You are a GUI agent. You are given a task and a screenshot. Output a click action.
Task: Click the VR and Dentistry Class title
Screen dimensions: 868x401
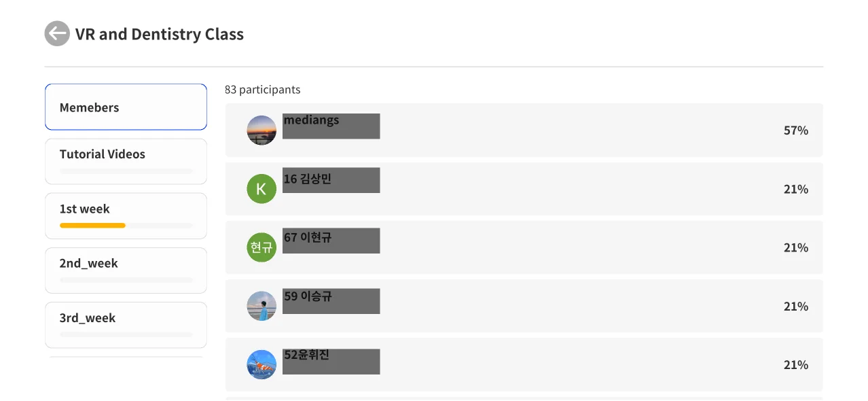coord(160,35)
